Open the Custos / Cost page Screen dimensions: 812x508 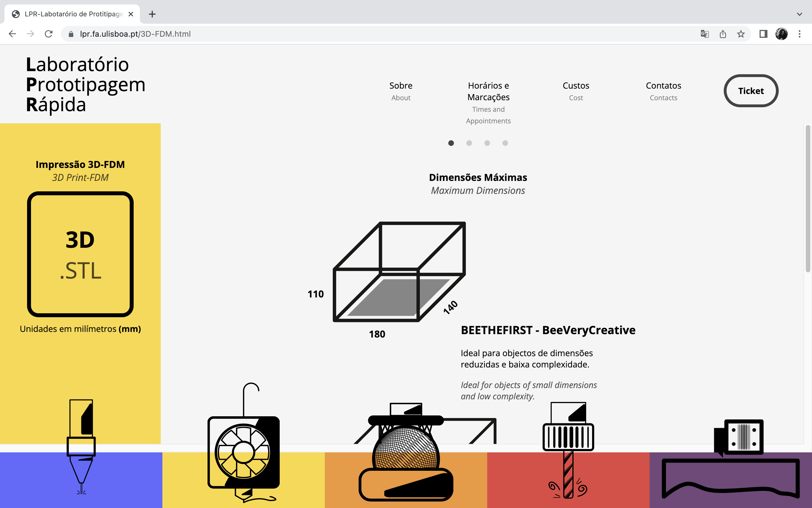pos(576,91)
